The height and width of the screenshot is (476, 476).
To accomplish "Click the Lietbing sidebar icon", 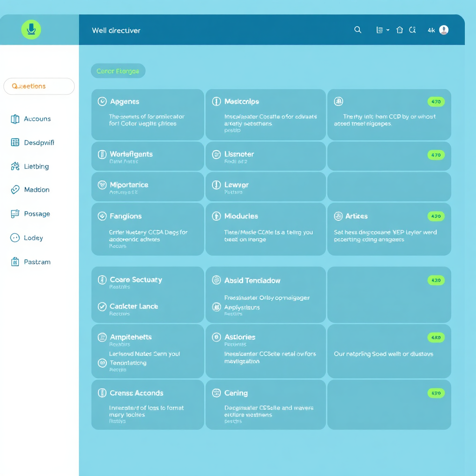I will 13,166.
